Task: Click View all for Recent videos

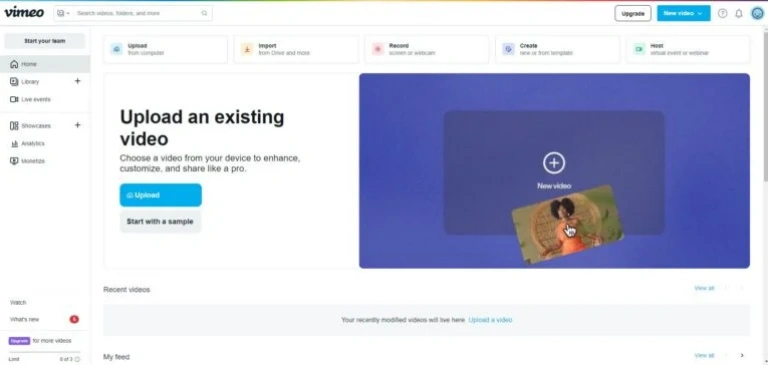Action: (704, 288)
